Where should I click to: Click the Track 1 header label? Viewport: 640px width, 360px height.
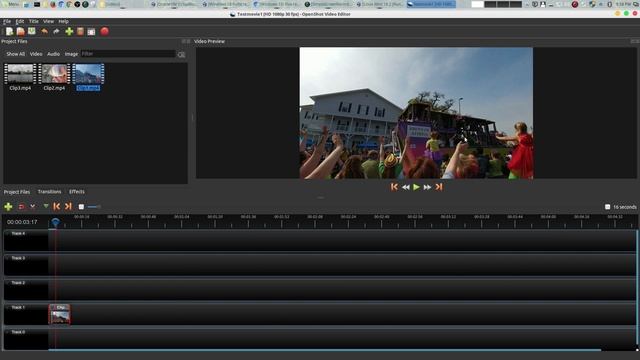pyautogui.click(x=18, y=307)
